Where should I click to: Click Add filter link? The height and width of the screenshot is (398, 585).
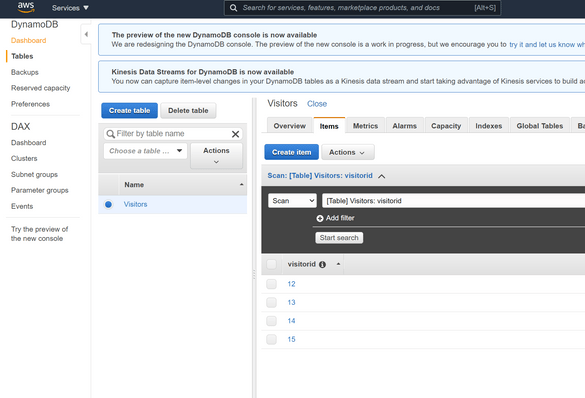click(x=340, y=218)
